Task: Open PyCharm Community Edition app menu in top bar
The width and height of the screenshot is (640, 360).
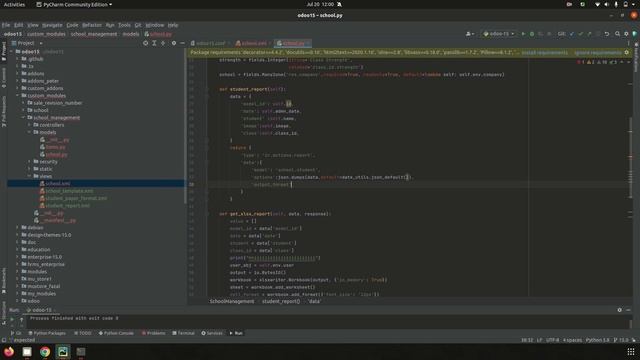Action: pos(74,4)
